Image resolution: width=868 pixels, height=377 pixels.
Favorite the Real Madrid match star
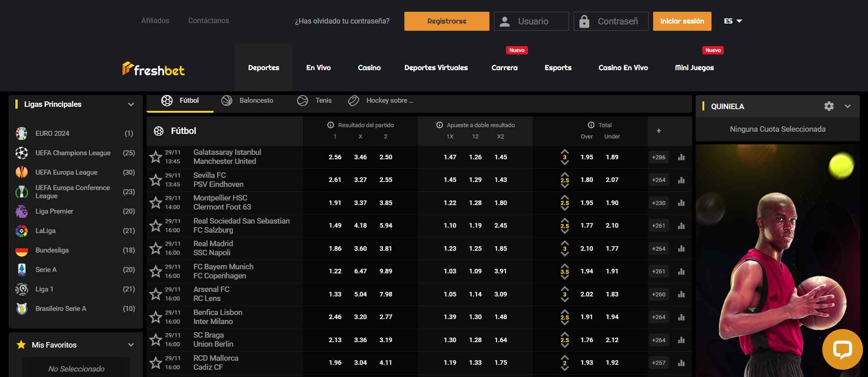coord(156,248)
